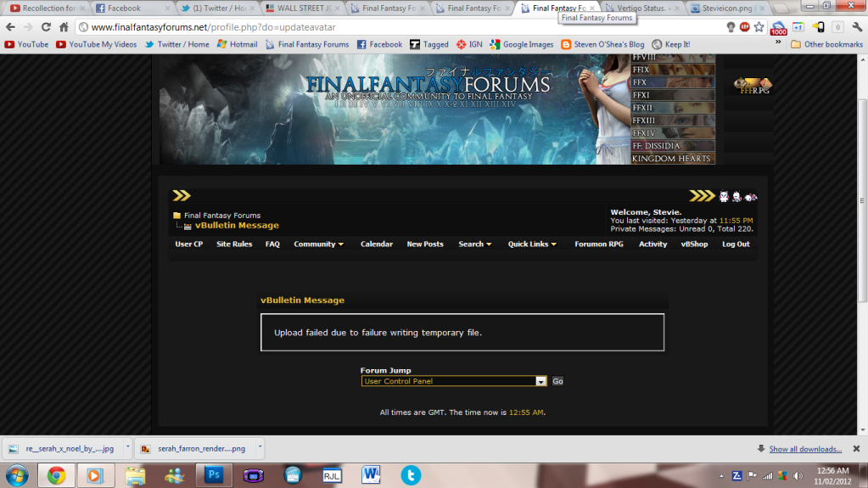Expand the Search menu
Viewport: 868px width, 488px height.
click(x=475, y=244)
